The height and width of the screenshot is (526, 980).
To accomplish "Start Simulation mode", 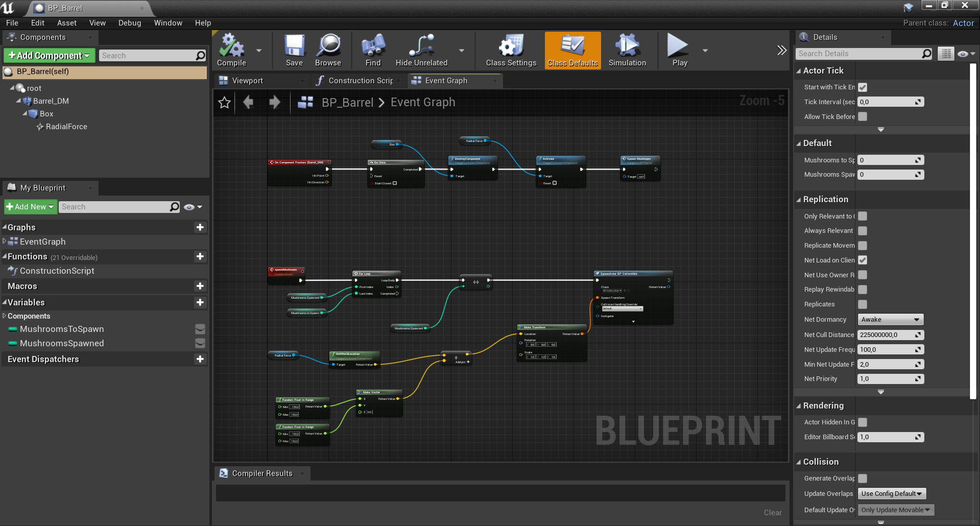I will (x=627, y=50).
